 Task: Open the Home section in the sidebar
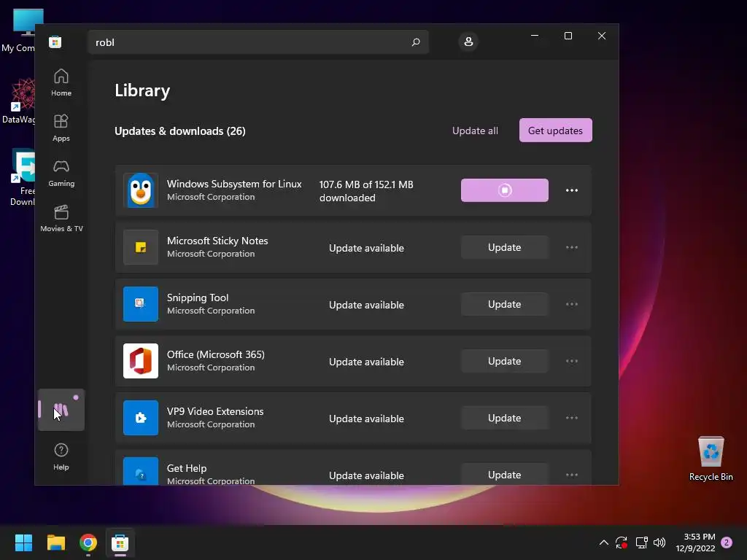coord(61,83)
